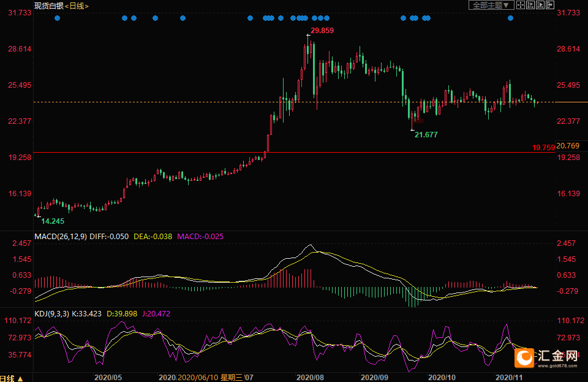Click the D:39.898 value
588x382 pixels.
tap(122, 314)
